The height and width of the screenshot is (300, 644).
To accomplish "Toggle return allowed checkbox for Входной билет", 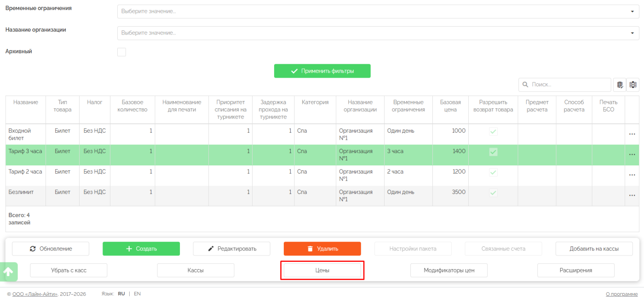I will 493,131.
